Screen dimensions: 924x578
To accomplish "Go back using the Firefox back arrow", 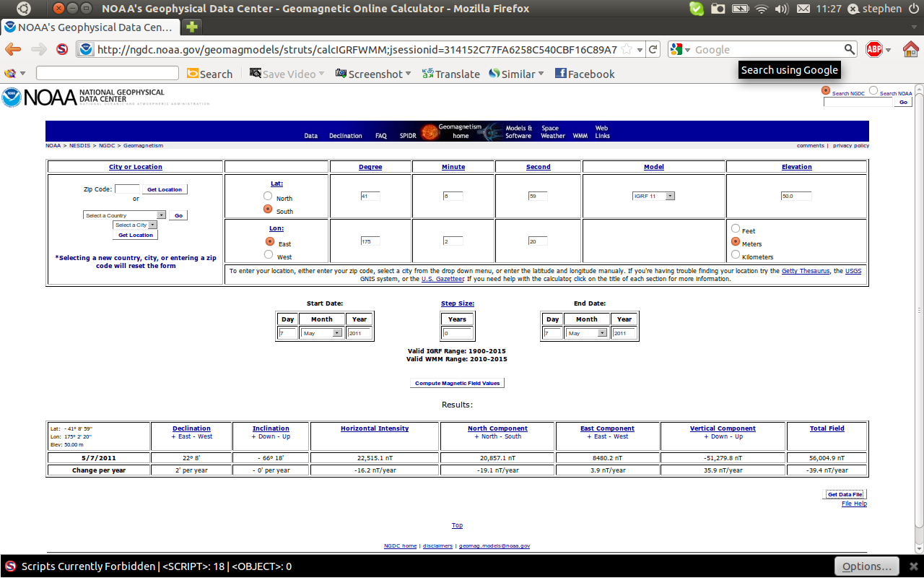I will point(13,50).
